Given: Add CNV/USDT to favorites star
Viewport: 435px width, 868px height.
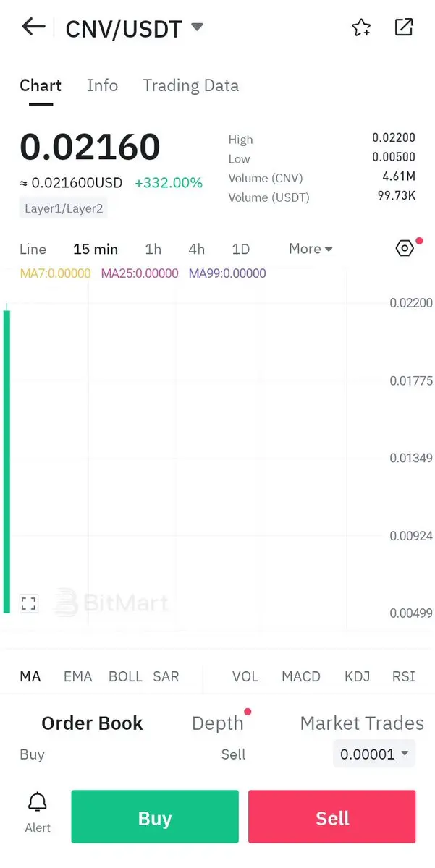Looking at the screenshot, I should point(361,27).
